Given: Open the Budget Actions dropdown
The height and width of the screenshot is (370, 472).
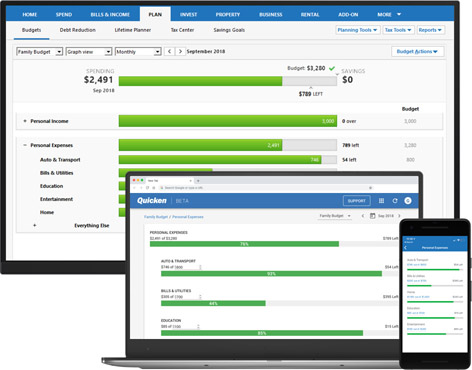Looking at the screenshot, I should (x=417, y=51).
